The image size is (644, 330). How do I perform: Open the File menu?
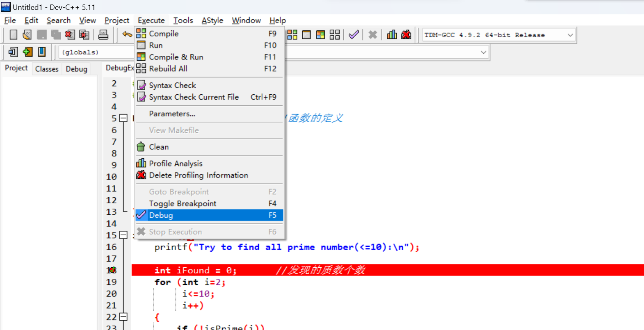pyautogui.click(x=10, y=20)
